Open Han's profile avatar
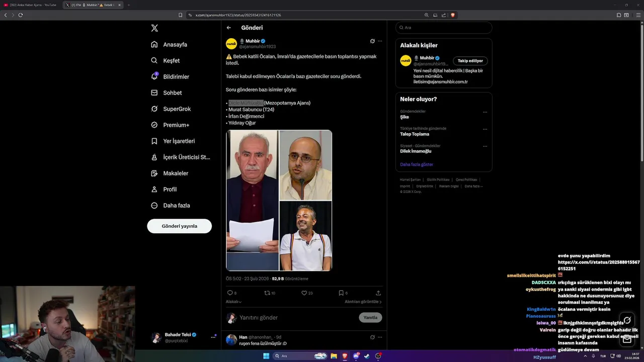Viewport: 644px width, 362px height. tap(231, 340)
